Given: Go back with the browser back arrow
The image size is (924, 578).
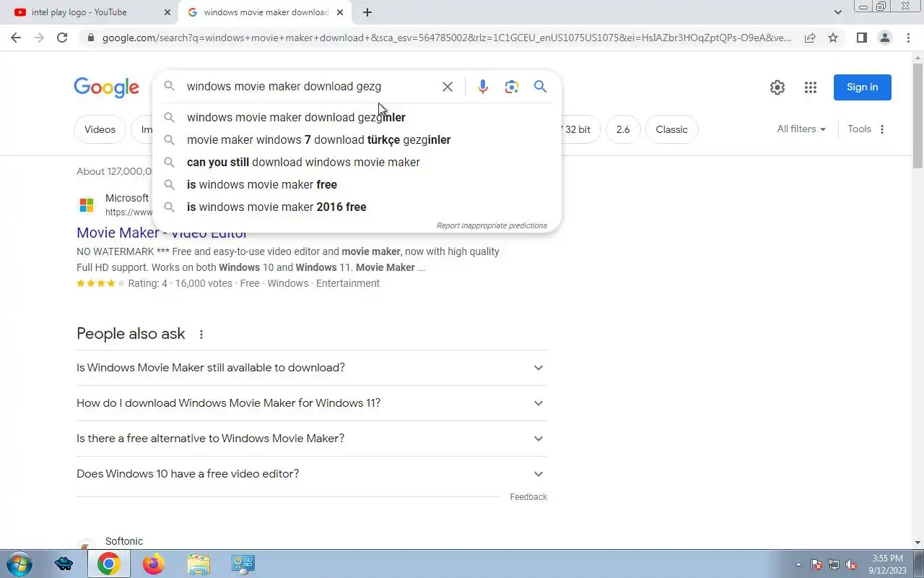Looking at the screenshot, I should click(x=16, y=38).
